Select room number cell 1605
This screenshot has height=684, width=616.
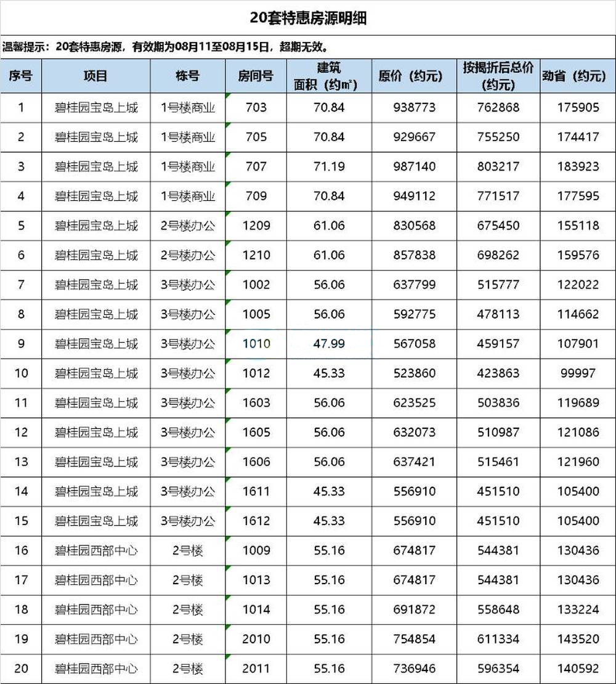click(x=256, y=433)
